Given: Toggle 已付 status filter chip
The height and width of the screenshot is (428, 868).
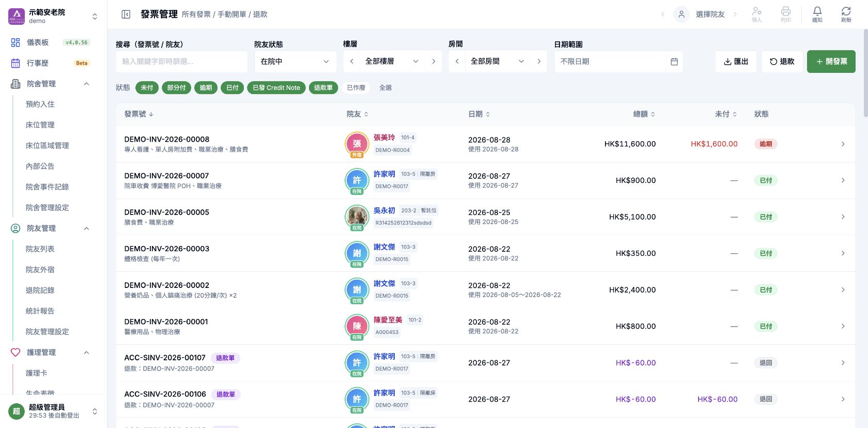Looking at the screenshot, I should click(x=233, y=88).
